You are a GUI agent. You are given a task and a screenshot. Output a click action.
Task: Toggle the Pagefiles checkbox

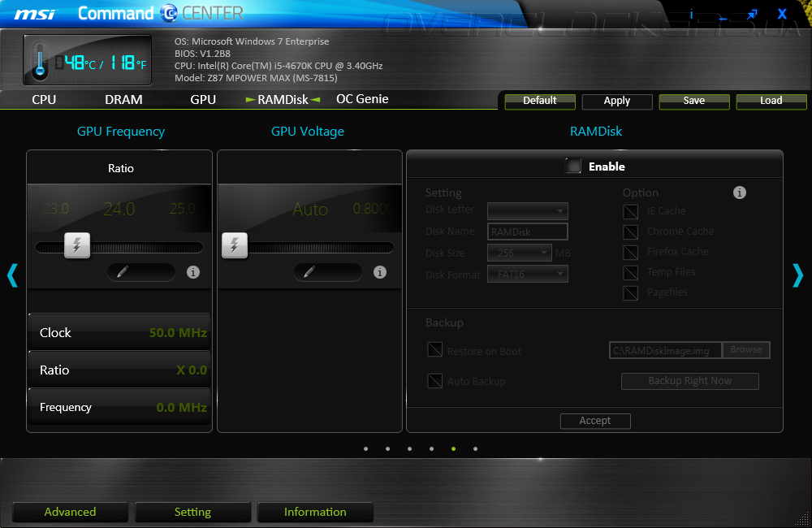pyautogui.click(x=631, y=292)
